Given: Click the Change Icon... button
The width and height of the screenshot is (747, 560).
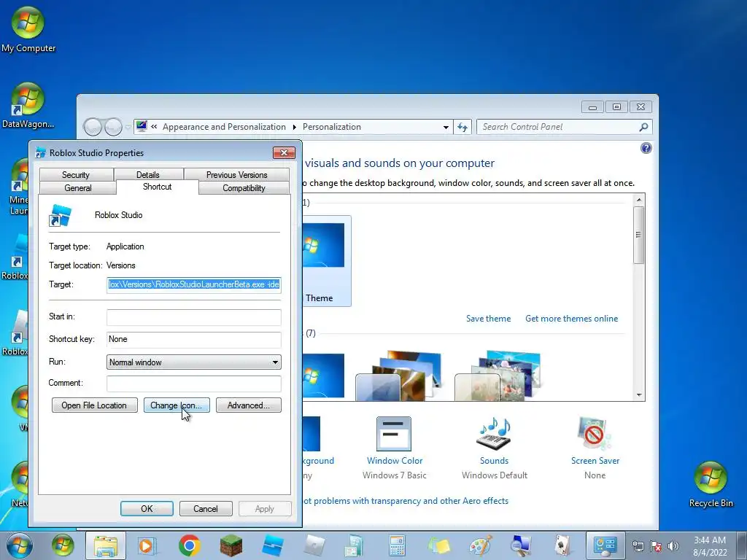Looking at the screenshot, I should coord(177,405).
